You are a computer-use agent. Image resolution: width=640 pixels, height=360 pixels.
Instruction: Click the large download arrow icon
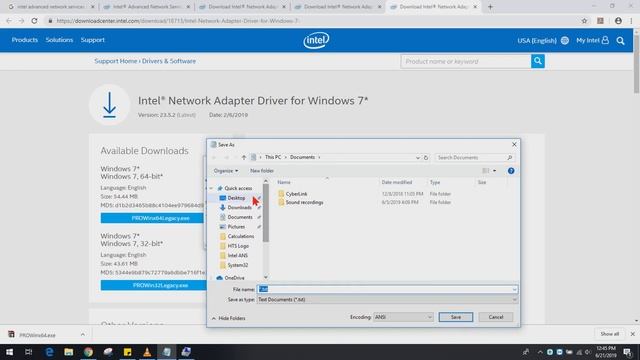pos(109,105)
